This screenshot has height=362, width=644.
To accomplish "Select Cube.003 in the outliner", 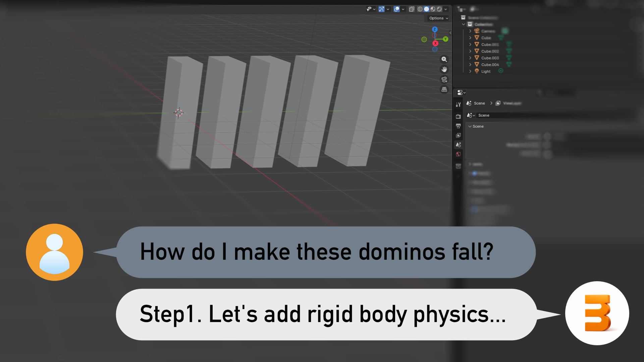I will [x=490, y=58].
